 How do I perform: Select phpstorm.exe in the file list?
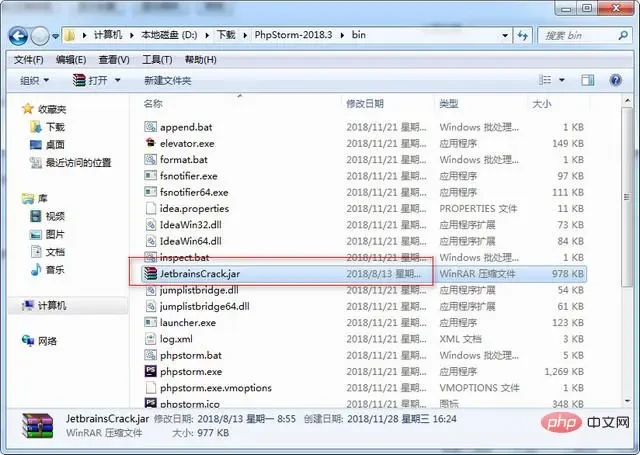(191, 371)
